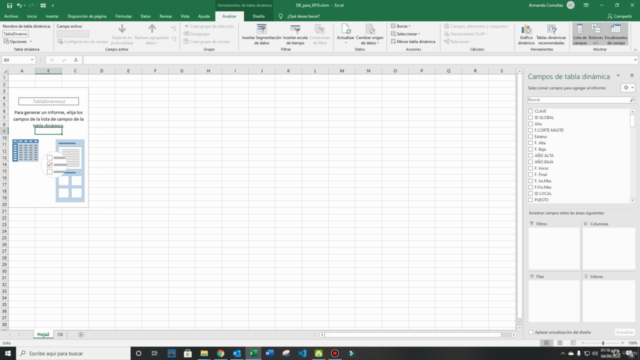
Task: Click Windows Start button
Action: pyautogui.click(x=8, y=353)
